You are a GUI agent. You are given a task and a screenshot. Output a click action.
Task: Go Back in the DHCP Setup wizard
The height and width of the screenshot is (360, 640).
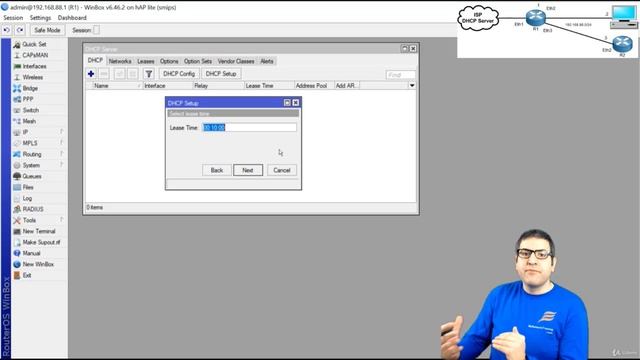(217, 170)
